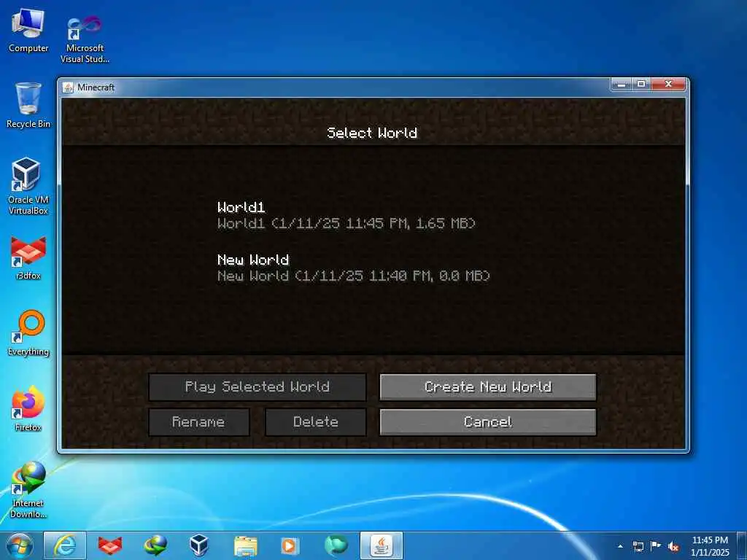Open the clock showing 11:45 PM
Image resolution: width=747 pixels, height=560 pixels.
point(710,545)
